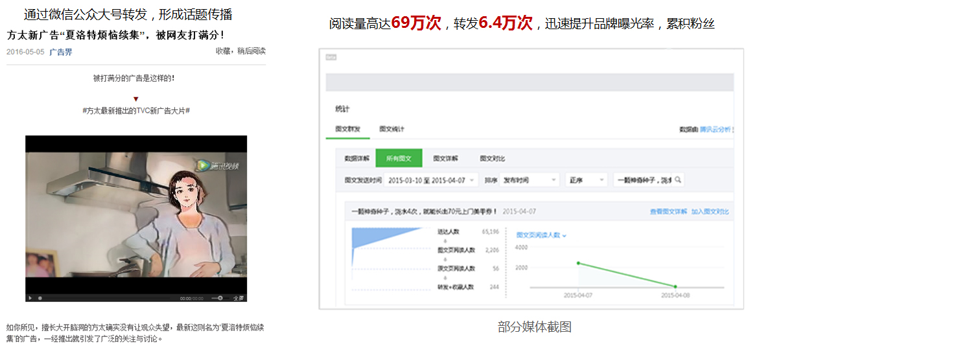Click the small red downward triangle marker

coord(135,99)
